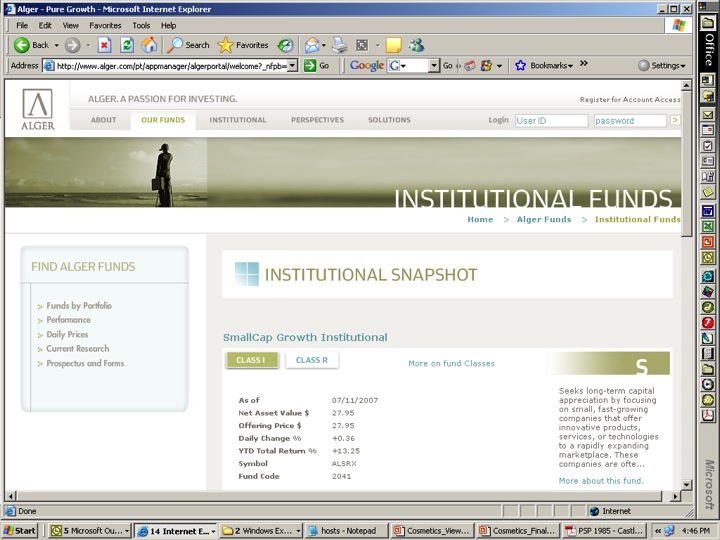Open the Mail button dropdown arrow
The height and width of the screenshot is (540, 720).
click(x=324, y=45)
